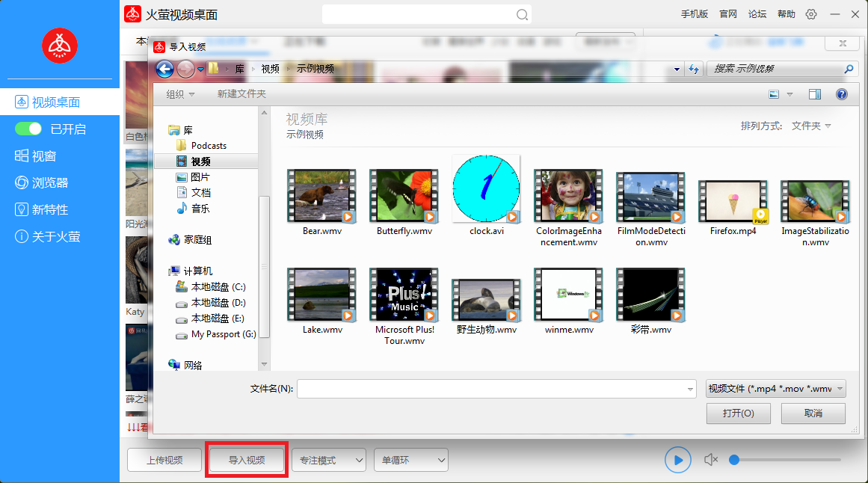Image resolution: width=868 pixels, height=483 pixels.
Task: Open the 新特性 sidebar item
Action: point(42,209)
